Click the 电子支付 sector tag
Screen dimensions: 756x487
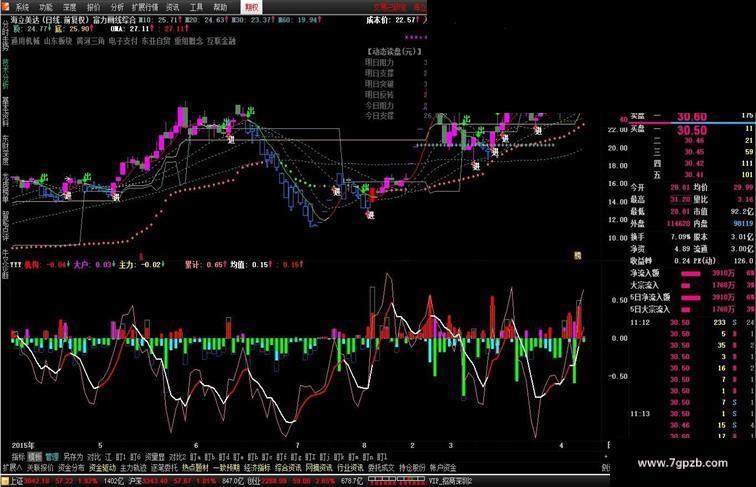[123, 41]
